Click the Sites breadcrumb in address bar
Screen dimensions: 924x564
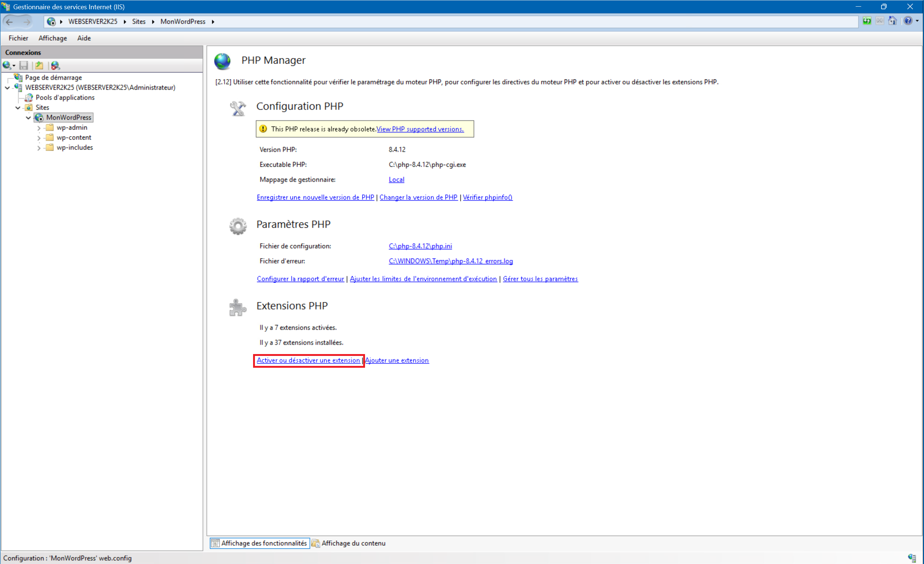[x=139, y=22]
